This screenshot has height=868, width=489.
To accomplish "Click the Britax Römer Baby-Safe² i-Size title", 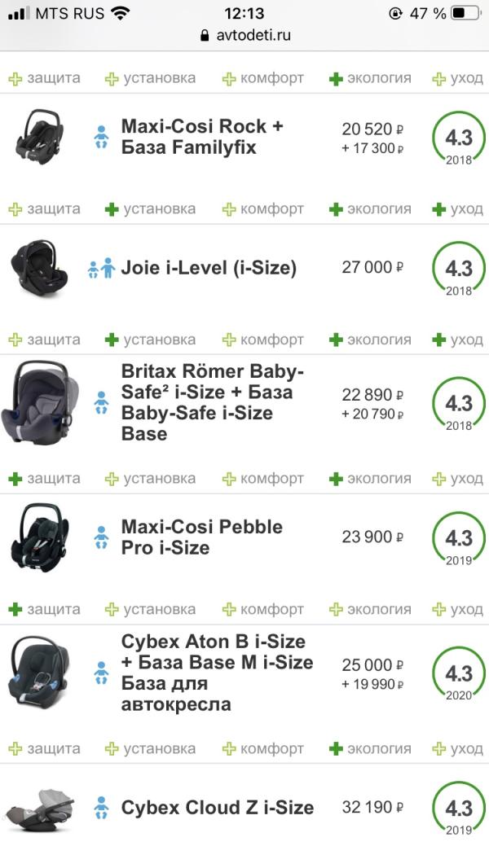I will click(x=214, y=402).
